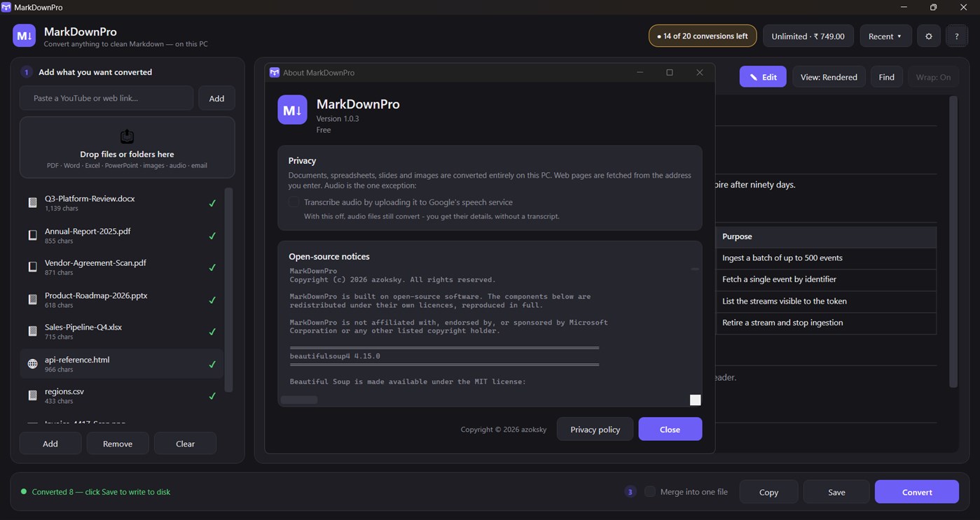Click the file icon for Product-Roadmap-2026.pptx
The image size is (980, 520).
coord(32,300)
